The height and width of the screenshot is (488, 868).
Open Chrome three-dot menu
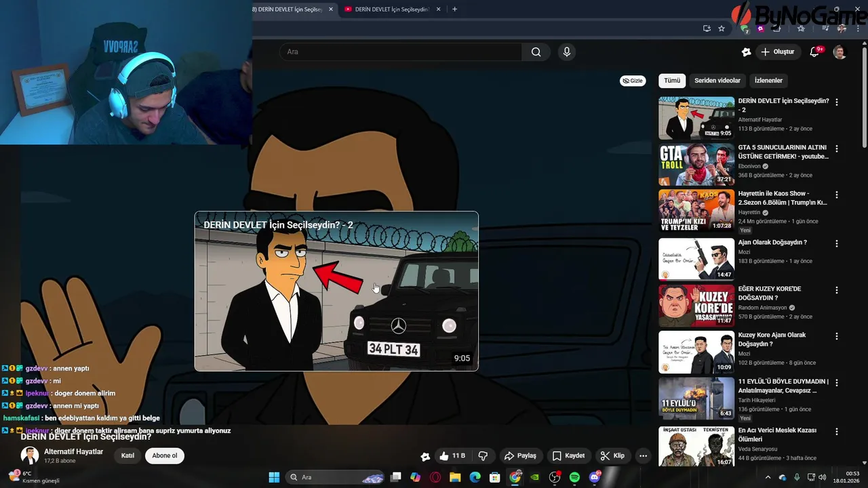857,28
